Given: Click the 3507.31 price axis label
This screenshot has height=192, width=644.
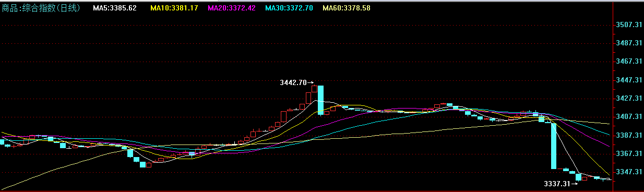Looking at the screenshot, I should (629, 25).
